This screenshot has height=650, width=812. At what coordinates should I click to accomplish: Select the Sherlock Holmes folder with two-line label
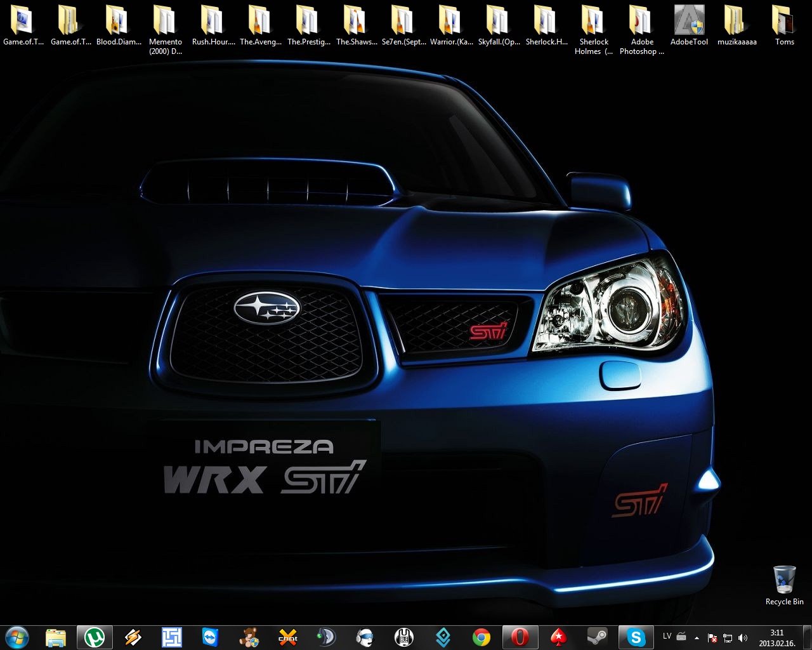594,30
